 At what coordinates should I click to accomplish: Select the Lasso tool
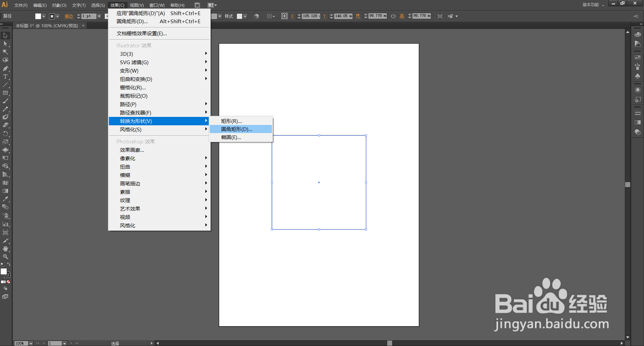[5, 60]
